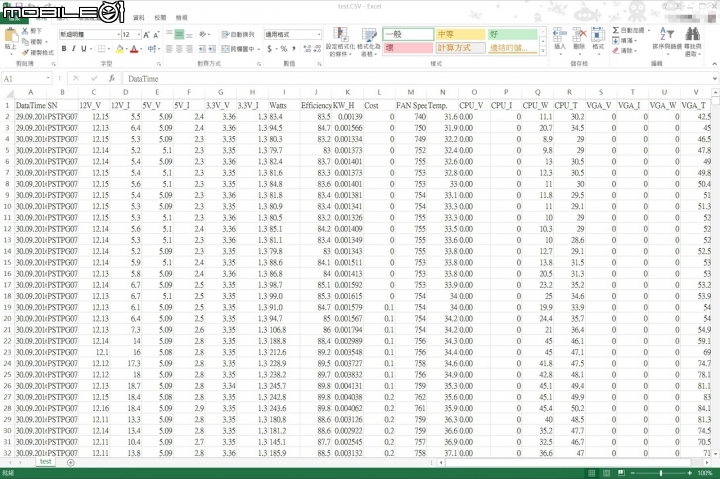
Task: Open the Name Box dropdown arrow
Action: [48, 79]
